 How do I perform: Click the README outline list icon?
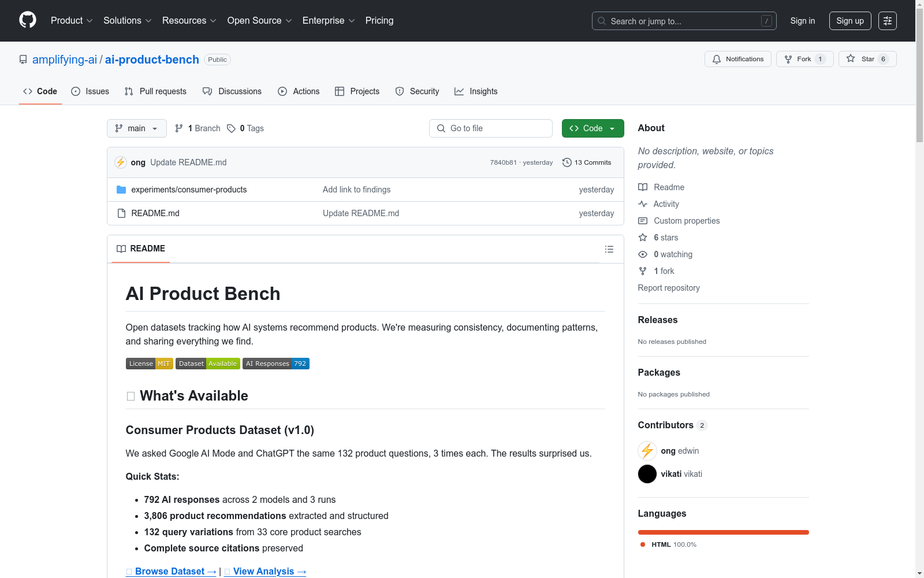[609, 249]
